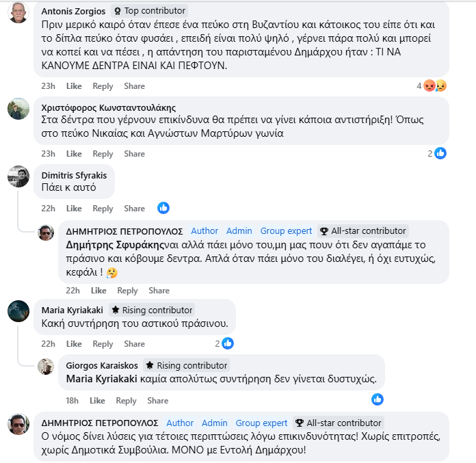Click Giorgos Karaiskos profile avatar
476x463 pixels.
pos(46,367)
